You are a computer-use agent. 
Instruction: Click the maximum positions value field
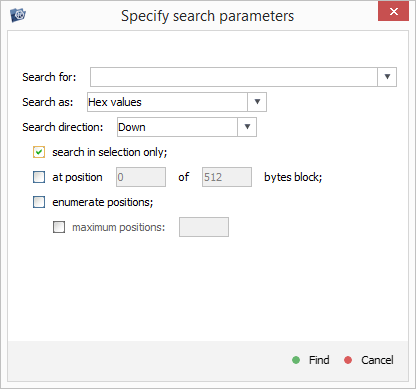pos(204,227)
